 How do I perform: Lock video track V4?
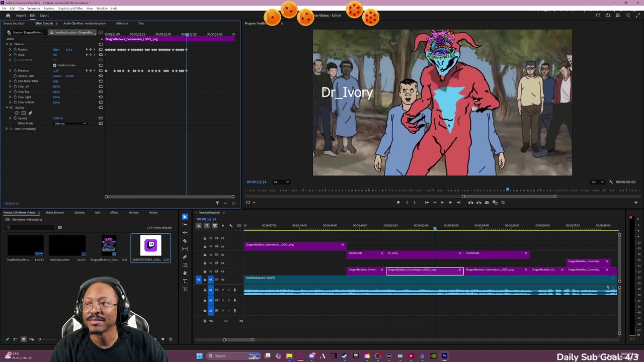205,255
